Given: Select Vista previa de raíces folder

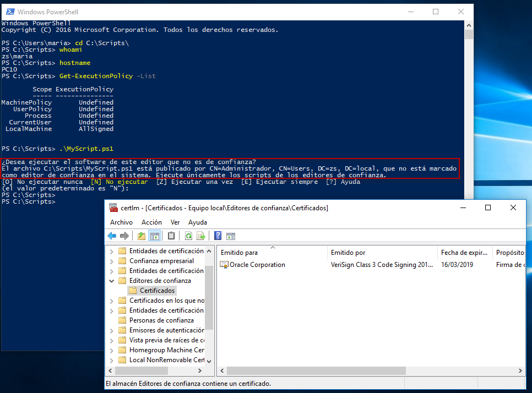Looking at the screenshot, I should (166, 340).
